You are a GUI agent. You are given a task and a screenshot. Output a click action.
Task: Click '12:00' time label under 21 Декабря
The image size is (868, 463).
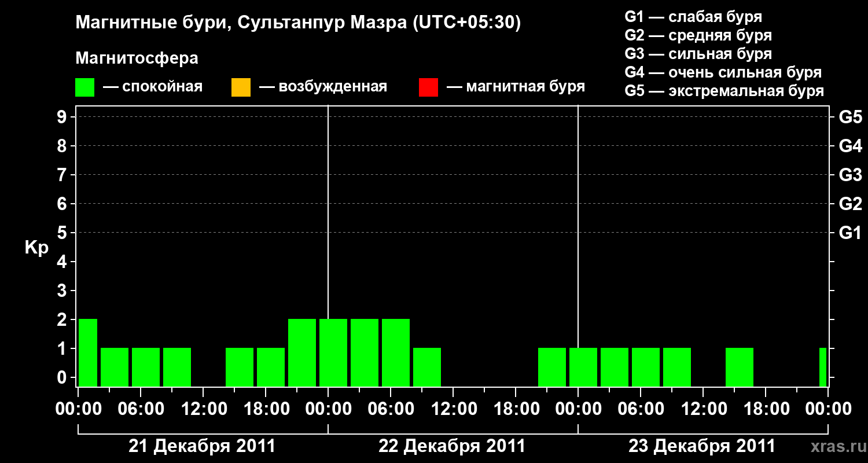pyautogui.click(x=203, y=409)
